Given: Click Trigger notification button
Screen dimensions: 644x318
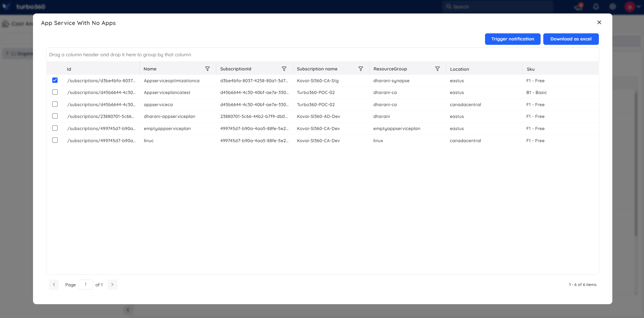Looking at the screenshot, I should (513, 39).
